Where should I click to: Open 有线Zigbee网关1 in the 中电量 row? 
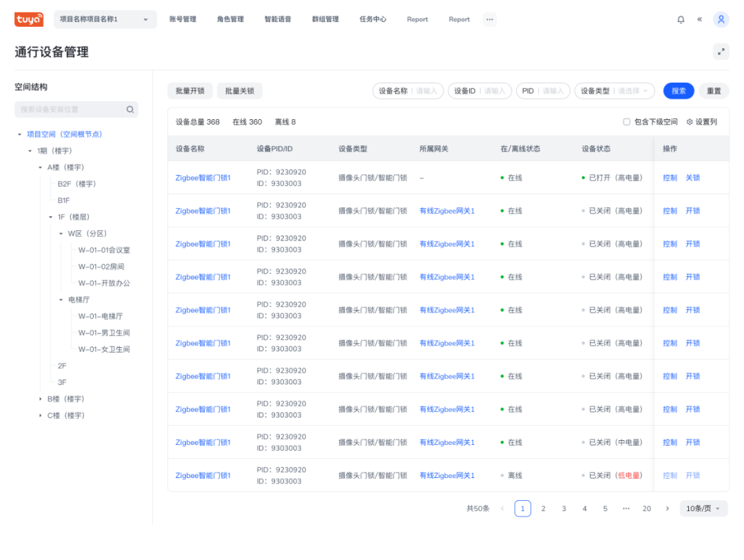click(x=447, y=442)
